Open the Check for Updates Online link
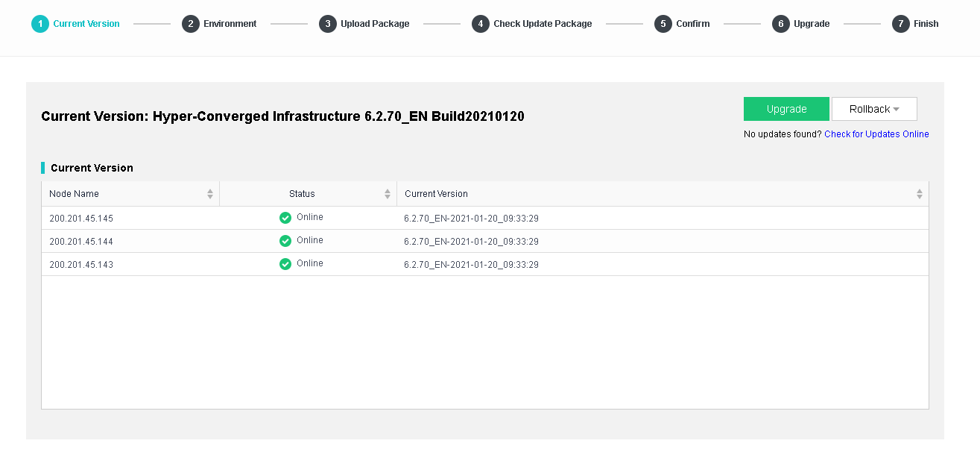Image resolution: width=980 pixels, height=464 pixels. coord(876,134)
